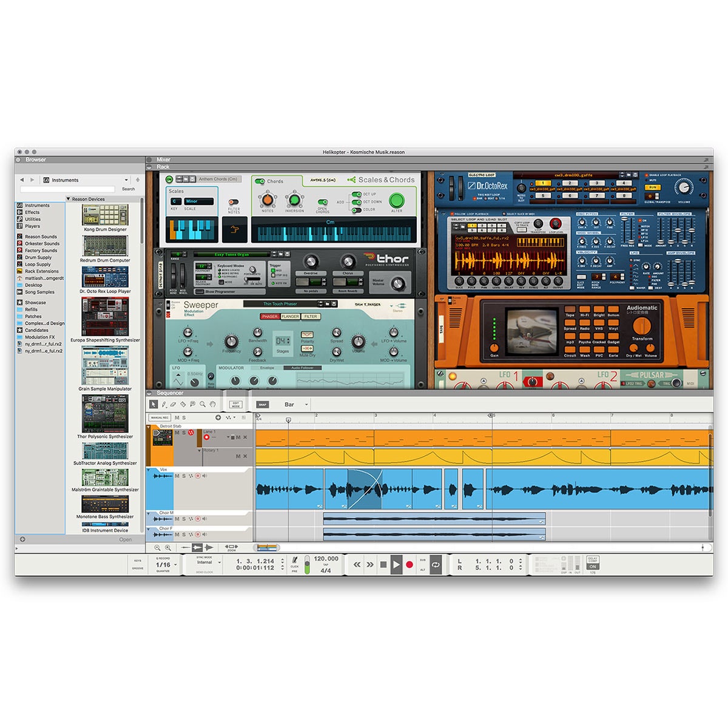Select the Mute/speech tool in Sequencer
The image size is (728, 728).
[x=193, y=404]
